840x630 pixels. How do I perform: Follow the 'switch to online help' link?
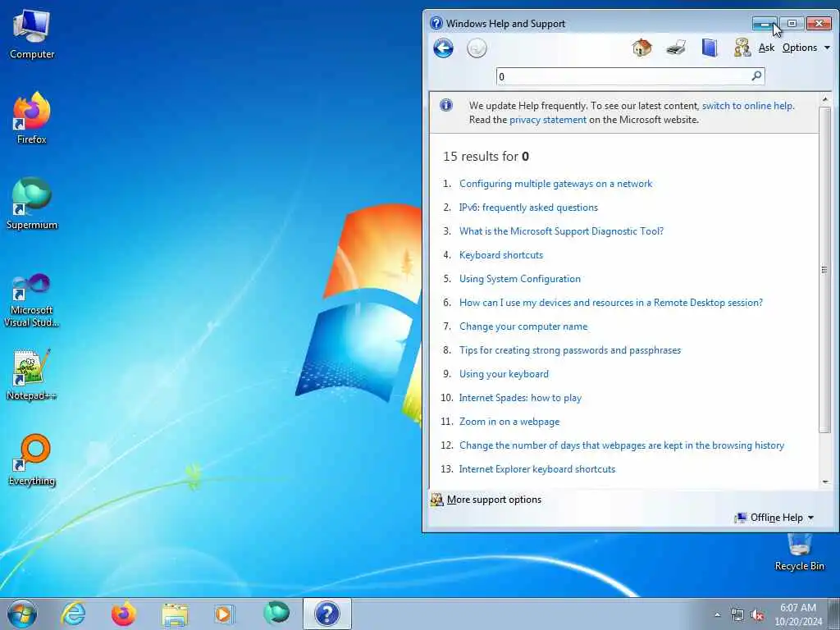(x=747, y=106)
